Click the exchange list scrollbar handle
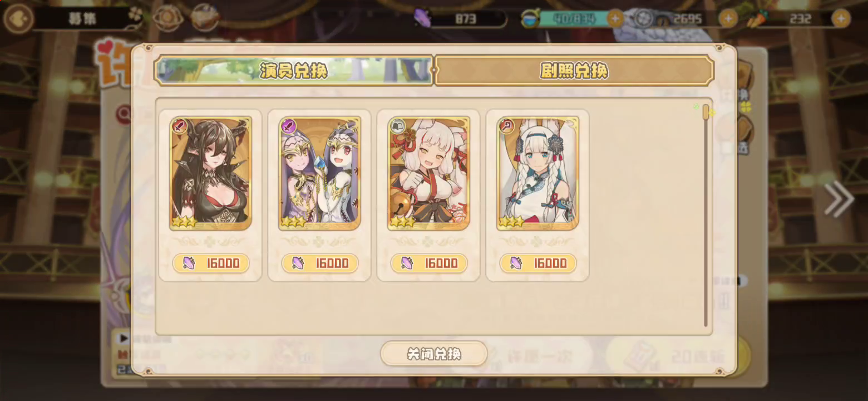Image resolution: width=868 pixels, height=401 pixels. pyautogui.click(x=706, y=113)
